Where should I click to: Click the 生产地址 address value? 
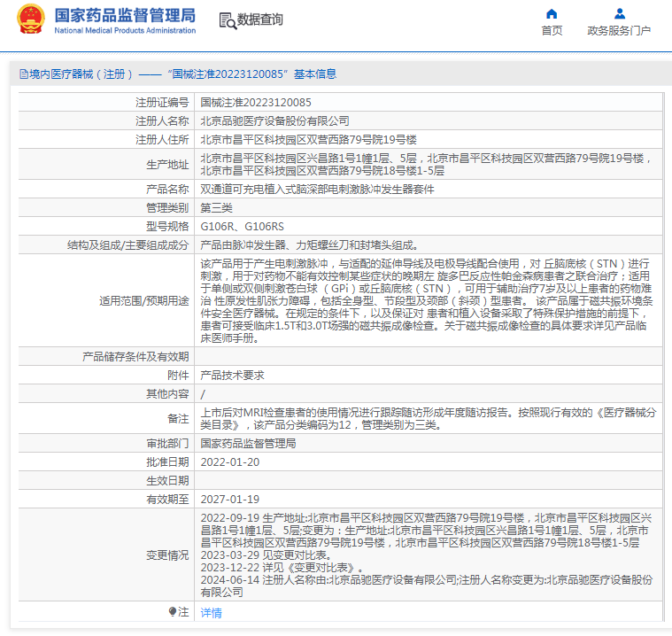[426, 164]
